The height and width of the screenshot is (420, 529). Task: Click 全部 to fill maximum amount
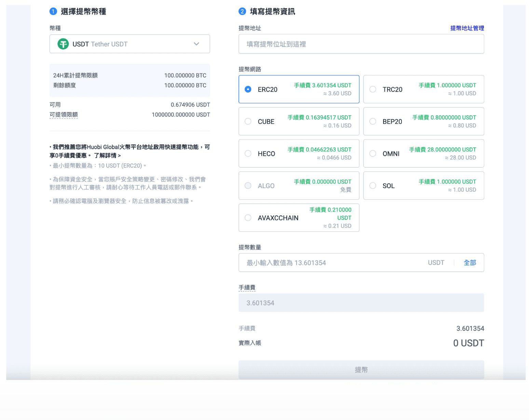point(470,263)
